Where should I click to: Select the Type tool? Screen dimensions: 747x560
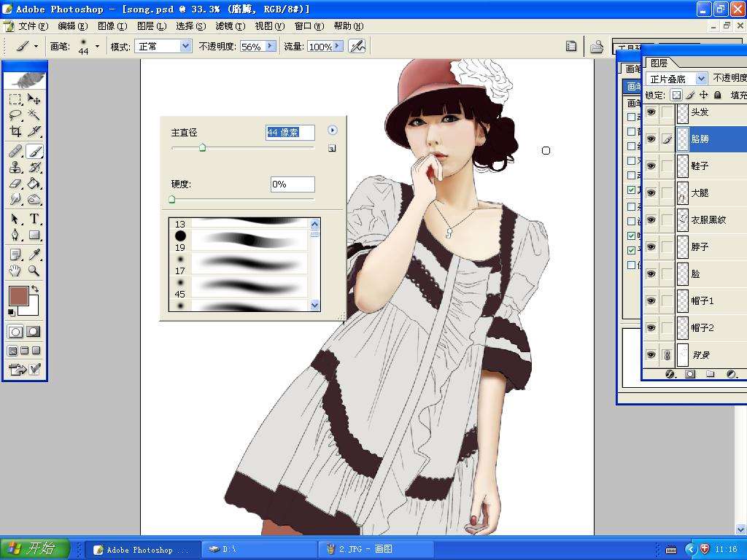(34, 219)
